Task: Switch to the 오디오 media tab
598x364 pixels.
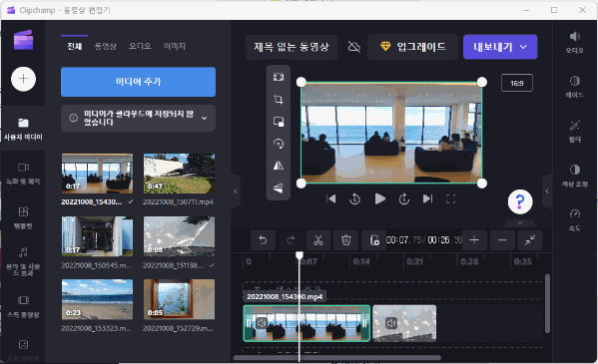Action: [140, 46]
